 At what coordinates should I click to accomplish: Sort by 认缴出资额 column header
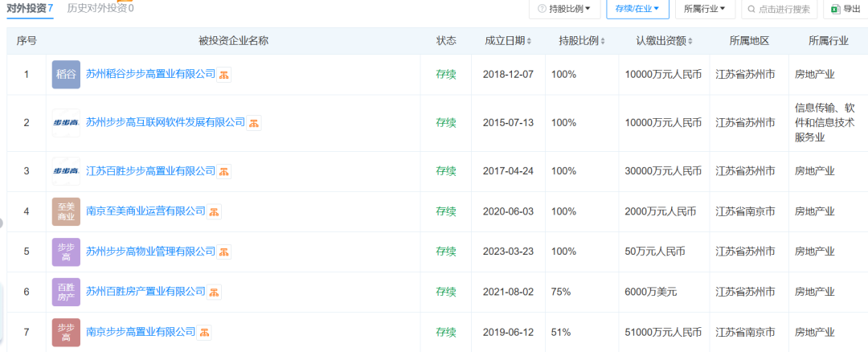tap(664, 41)
